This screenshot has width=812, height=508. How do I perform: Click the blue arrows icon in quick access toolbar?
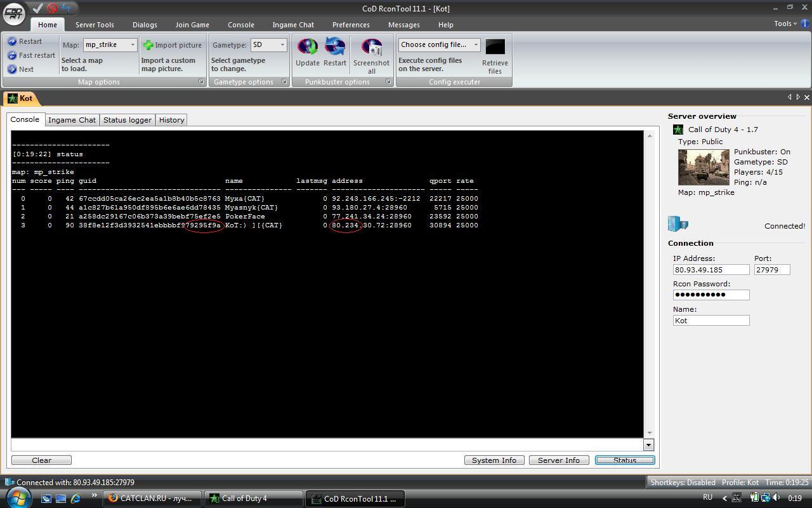(66, 8)
